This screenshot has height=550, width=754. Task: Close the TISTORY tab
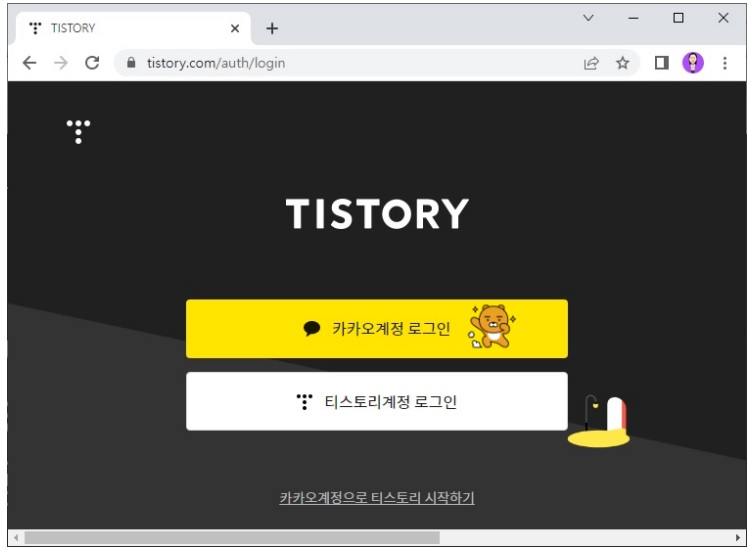[235, 28]
